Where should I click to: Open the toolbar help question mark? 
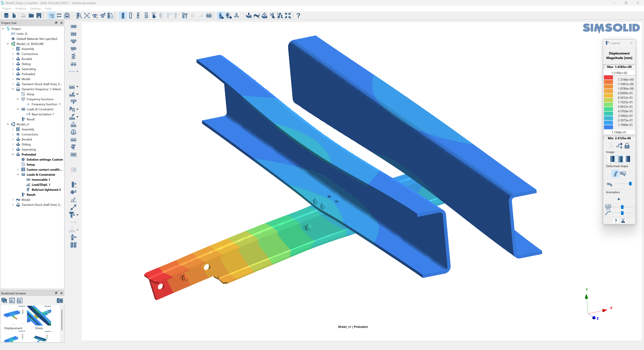[x=298, y=16]
